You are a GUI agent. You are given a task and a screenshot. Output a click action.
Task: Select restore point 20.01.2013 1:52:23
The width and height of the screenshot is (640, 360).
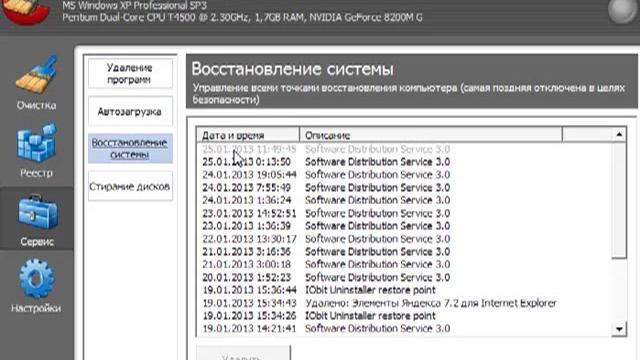click(x=404, y=277)
